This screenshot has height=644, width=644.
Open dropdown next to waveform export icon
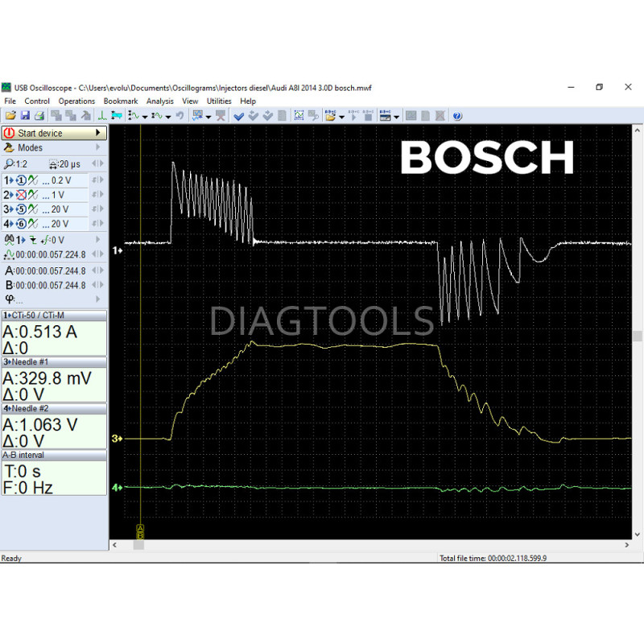click(x=208, y=117)
